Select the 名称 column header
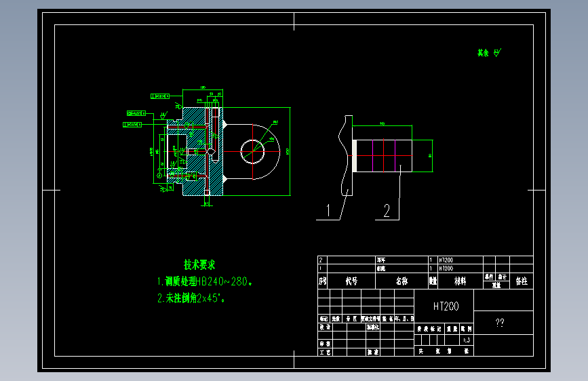The image size is (588, 381). tap(401, 281)
